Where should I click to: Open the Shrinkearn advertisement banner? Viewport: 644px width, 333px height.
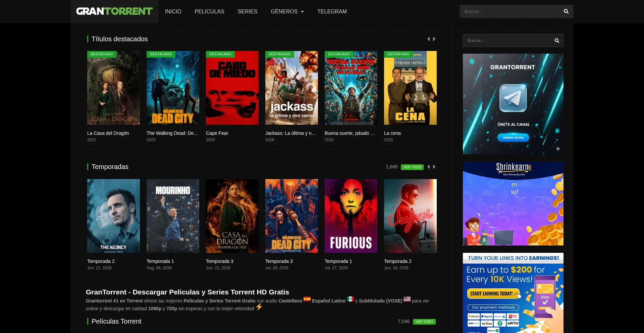(513, 204)
